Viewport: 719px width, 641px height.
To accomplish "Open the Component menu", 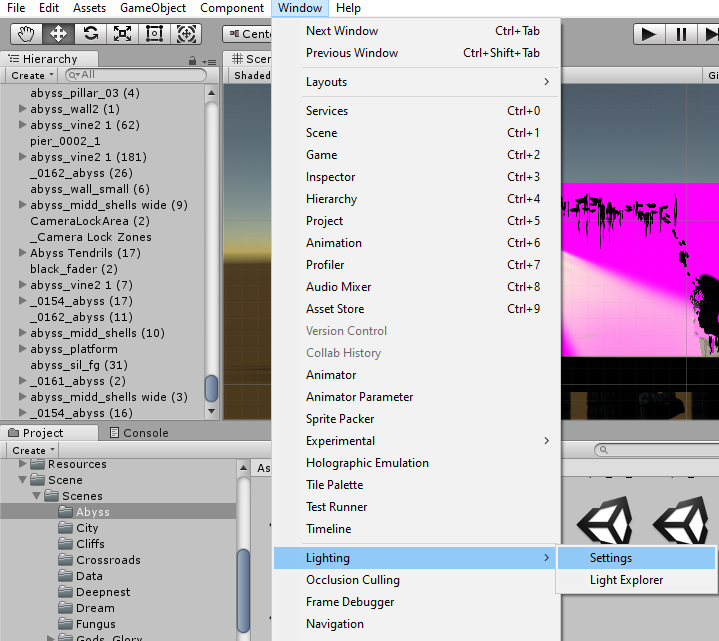I will click(x=232, y=8).
